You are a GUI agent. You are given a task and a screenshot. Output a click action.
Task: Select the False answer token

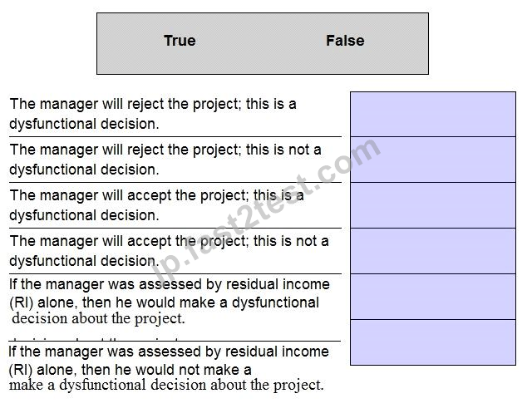(345, 41)
